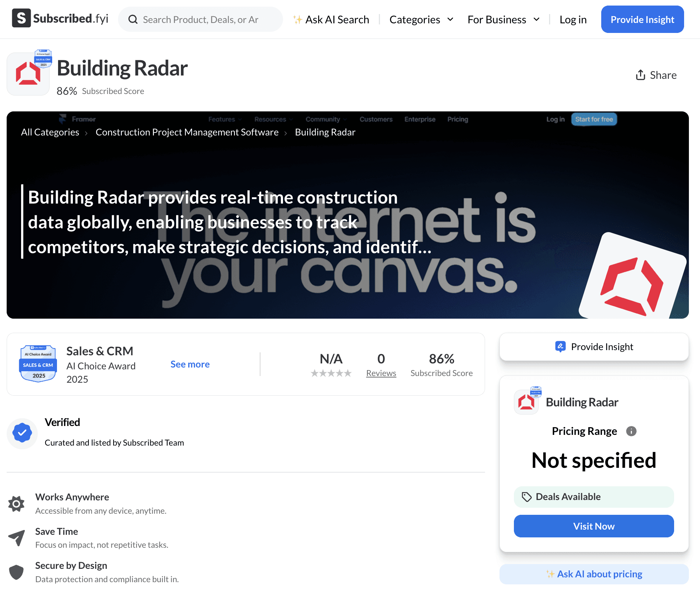Open Ask AI Search
Screen dimensions: 700x604
click(x=331, y=20)
